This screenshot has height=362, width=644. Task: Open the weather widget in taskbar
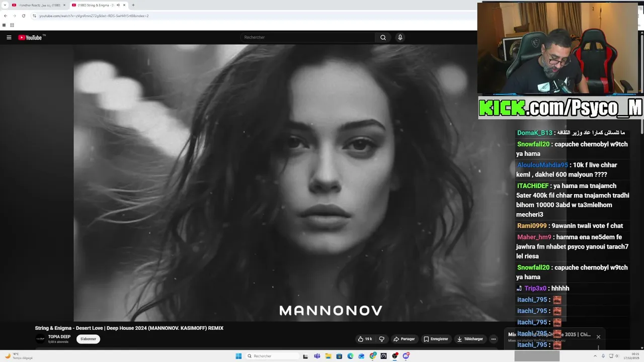point(19,356)
